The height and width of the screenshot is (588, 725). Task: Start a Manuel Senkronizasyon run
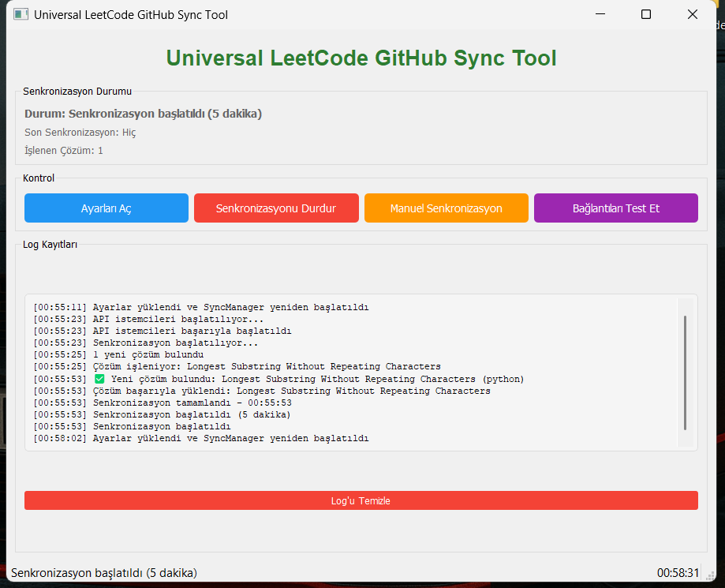[x=446, y=208]
